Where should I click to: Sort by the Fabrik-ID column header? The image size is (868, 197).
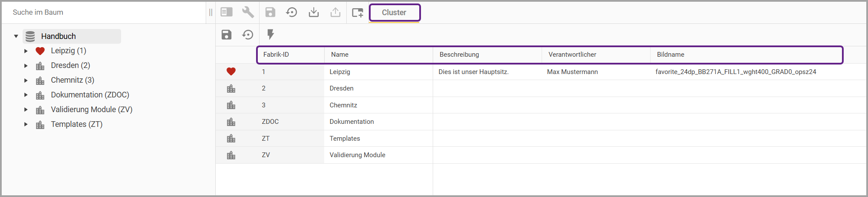[276, 55]
